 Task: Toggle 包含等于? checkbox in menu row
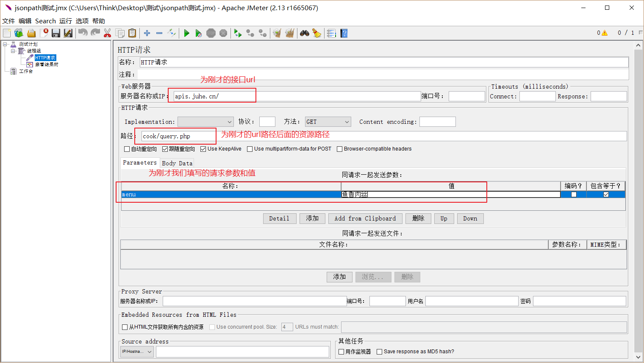click(x=606, y=195)
